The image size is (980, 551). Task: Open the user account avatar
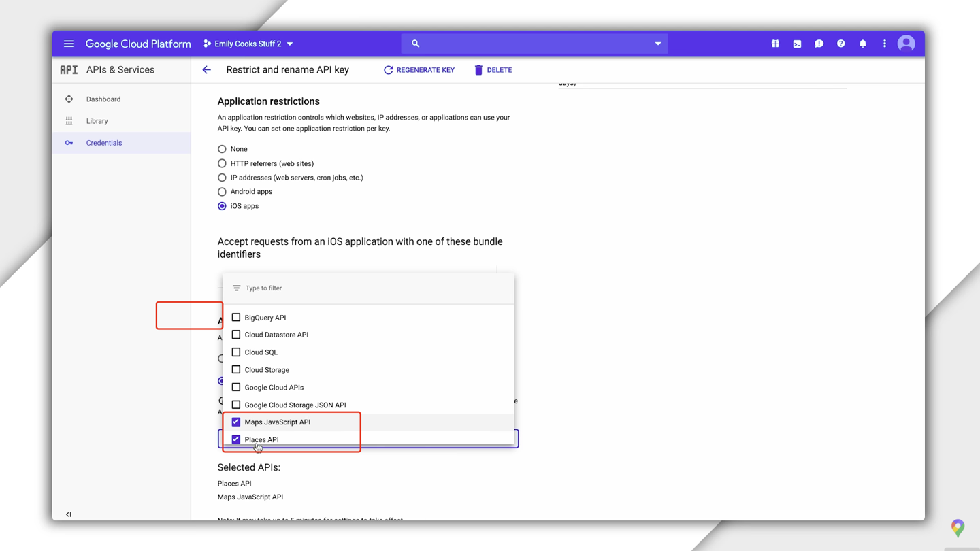coord(906,44)
